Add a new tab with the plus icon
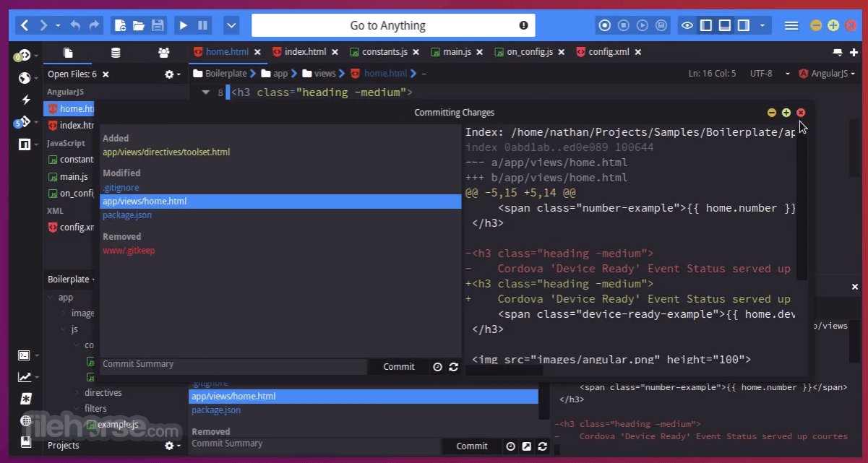 854,52
